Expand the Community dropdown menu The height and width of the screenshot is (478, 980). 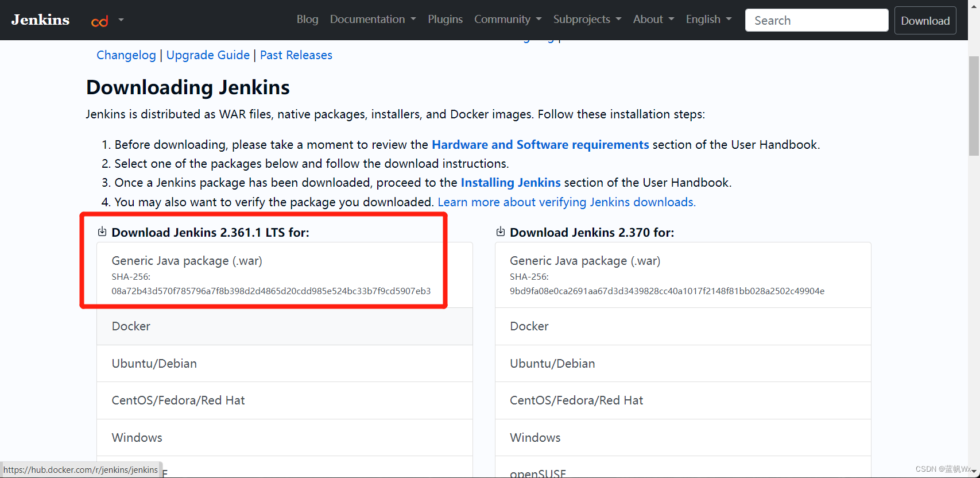coord(508,19)
